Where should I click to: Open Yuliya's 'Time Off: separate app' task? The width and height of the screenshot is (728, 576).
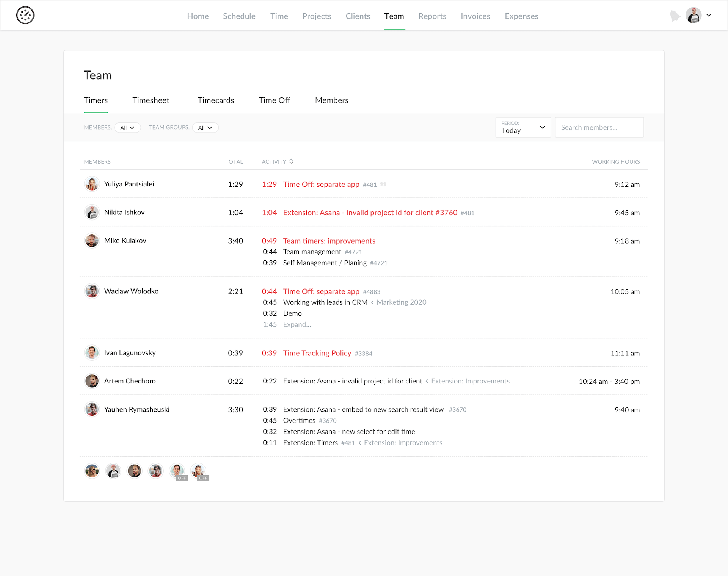coord(321,184)
